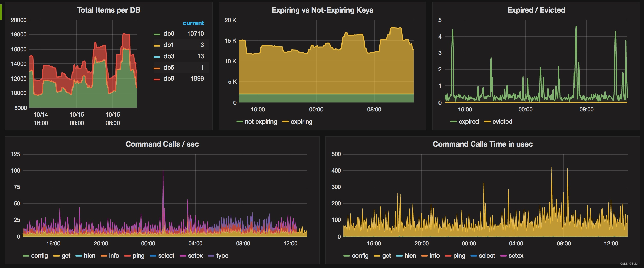Sort the legend by the 'current' column
The height and width of the screenshot is (268, 644).
pyautogui.click(x=193, y=23)
